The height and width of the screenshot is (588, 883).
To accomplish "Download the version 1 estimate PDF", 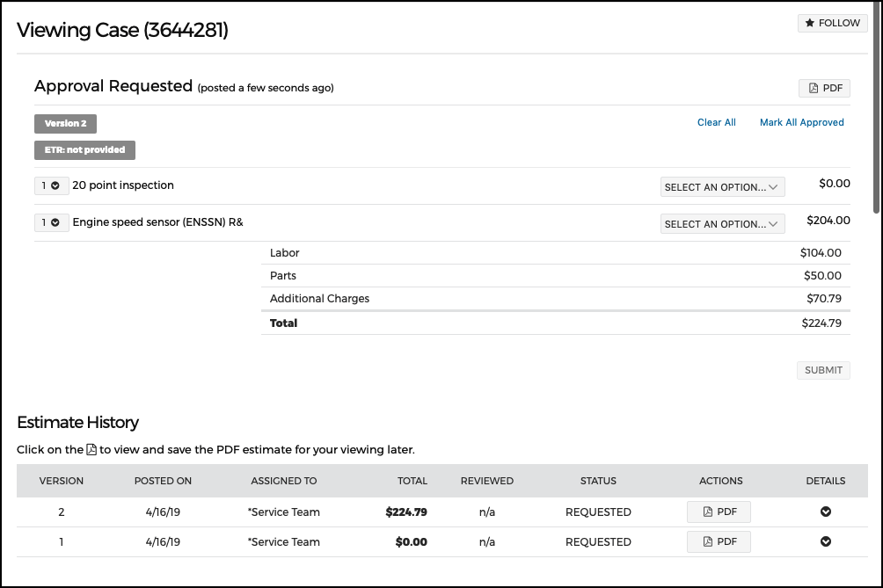I will coord(719,542).
